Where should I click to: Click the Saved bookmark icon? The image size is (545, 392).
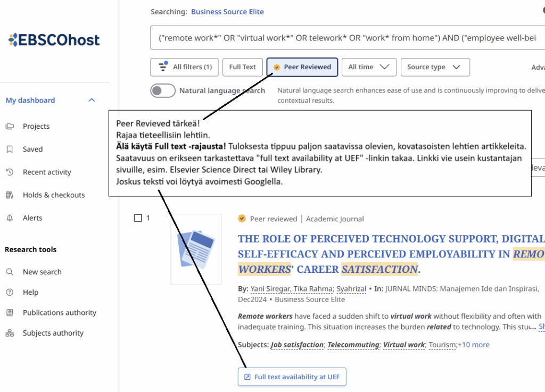tap(10, 149)
